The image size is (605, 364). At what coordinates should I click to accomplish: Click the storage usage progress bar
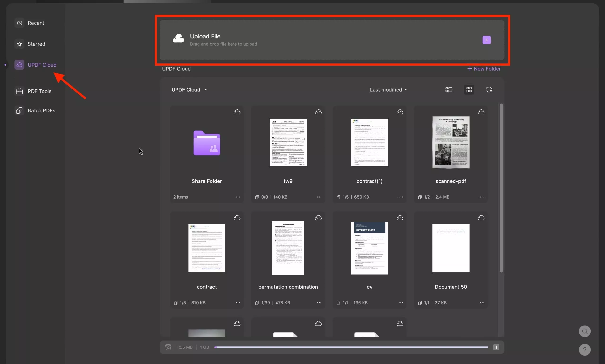coord(351,347)
